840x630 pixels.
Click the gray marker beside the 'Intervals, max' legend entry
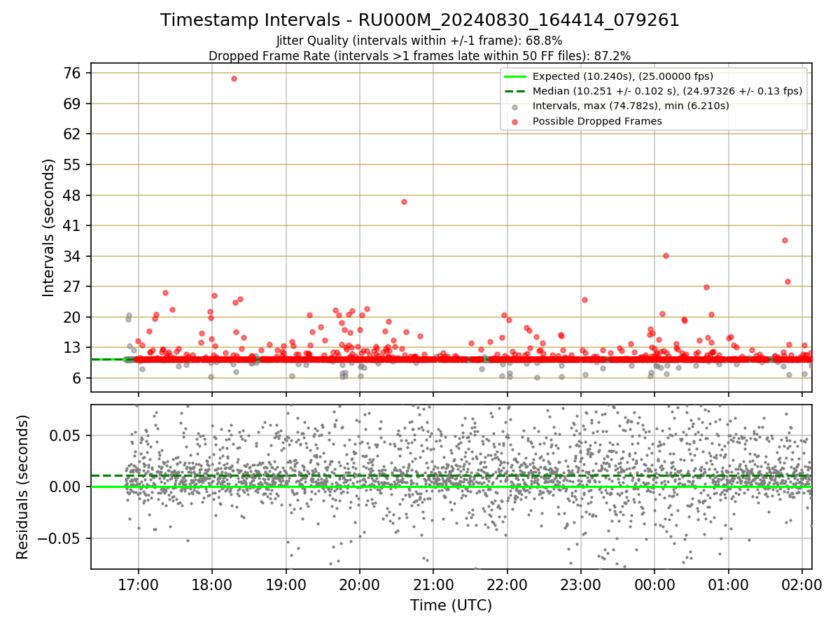pyautogui.click(x=515, y=107)
